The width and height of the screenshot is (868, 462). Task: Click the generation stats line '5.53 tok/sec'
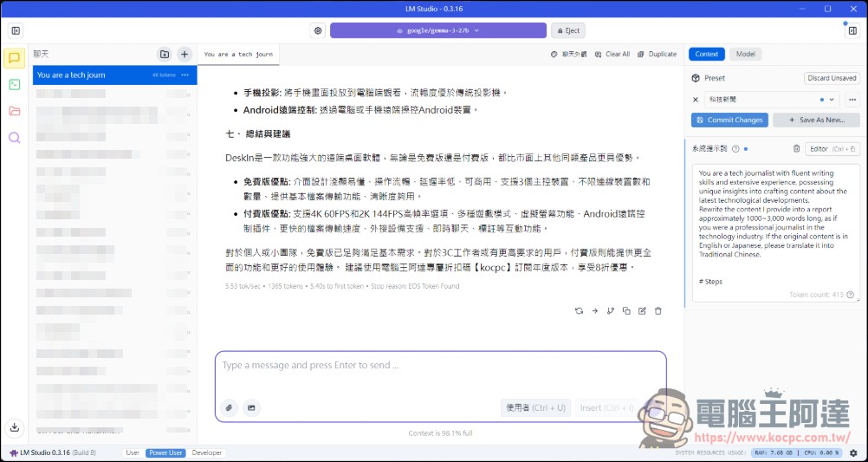click(342, 286)
